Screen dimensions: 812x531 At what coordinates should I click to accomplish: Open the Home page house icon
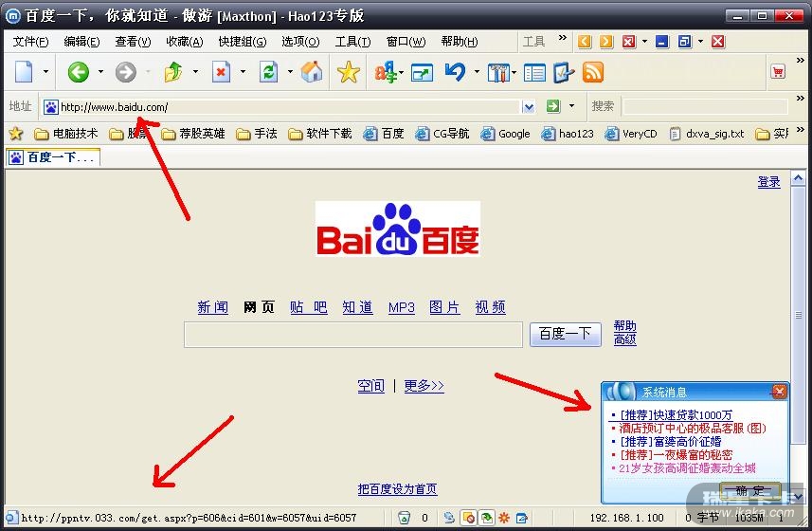point(312,72)
